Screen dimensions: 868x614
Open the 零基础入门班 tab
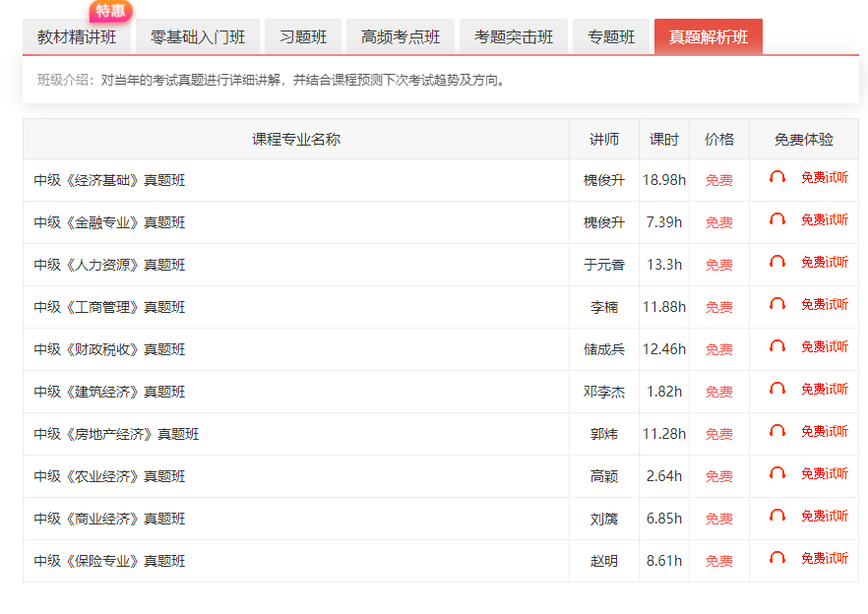[x=198, y=37]
